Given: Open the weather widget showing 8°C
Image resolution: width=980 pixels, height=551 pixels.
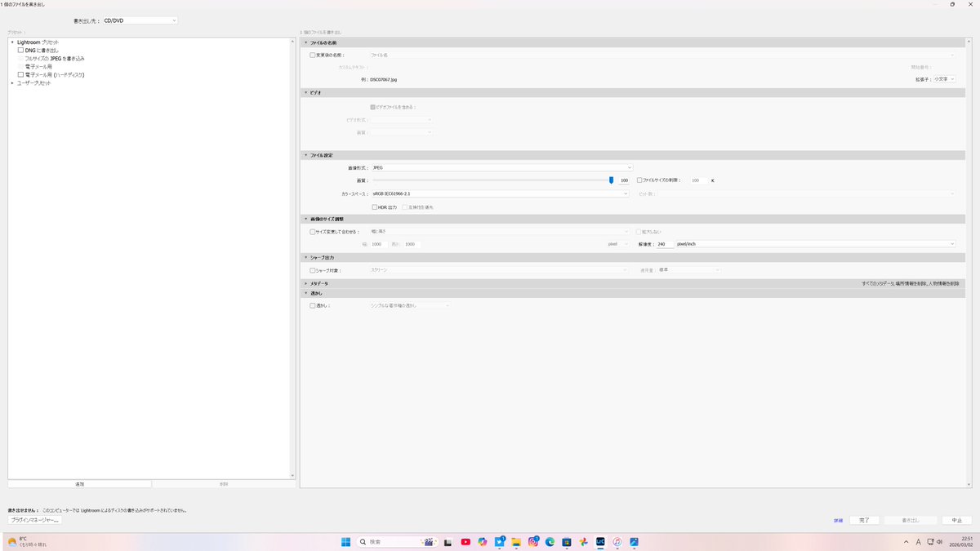Looking at the screenshot, I should (x=27, y=541).
